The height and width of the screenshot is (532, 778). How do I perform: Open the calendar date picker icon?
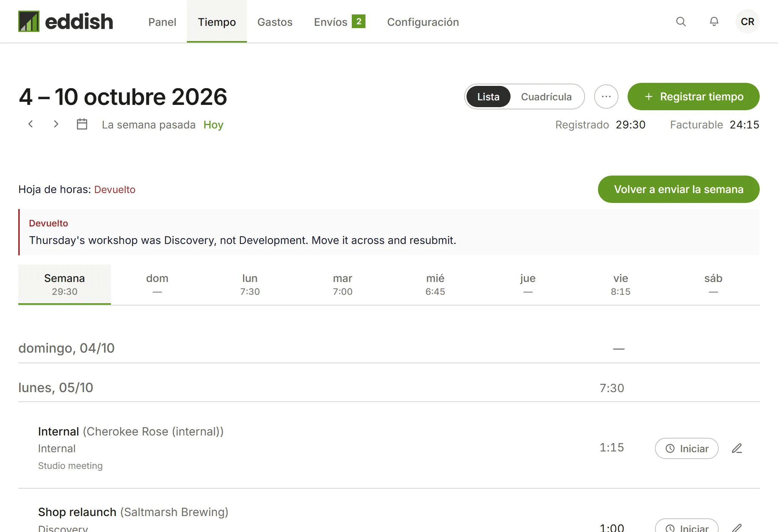coord(82,124)
